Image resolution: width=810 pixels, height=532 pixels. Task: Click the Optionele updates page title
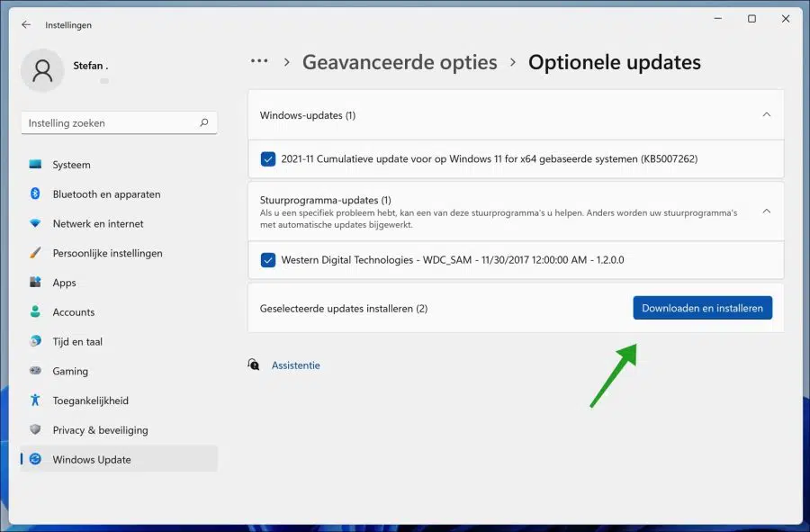pos(614,62)
